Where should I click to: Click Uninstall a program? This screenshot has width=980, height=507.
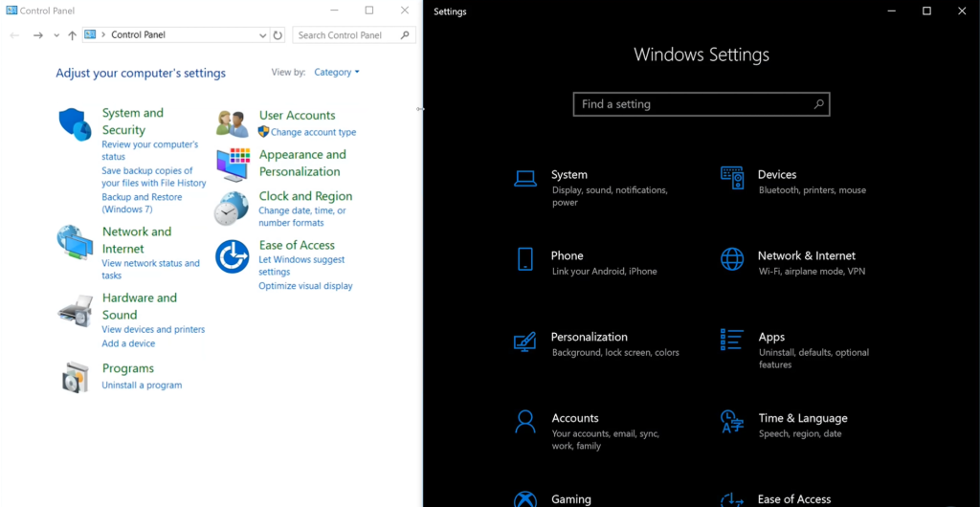pos(142,386)
